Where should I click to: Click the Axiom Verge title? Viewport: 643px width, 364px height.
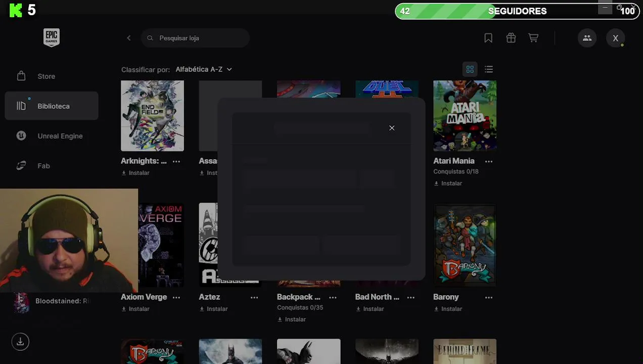click(x=144, y=297)
